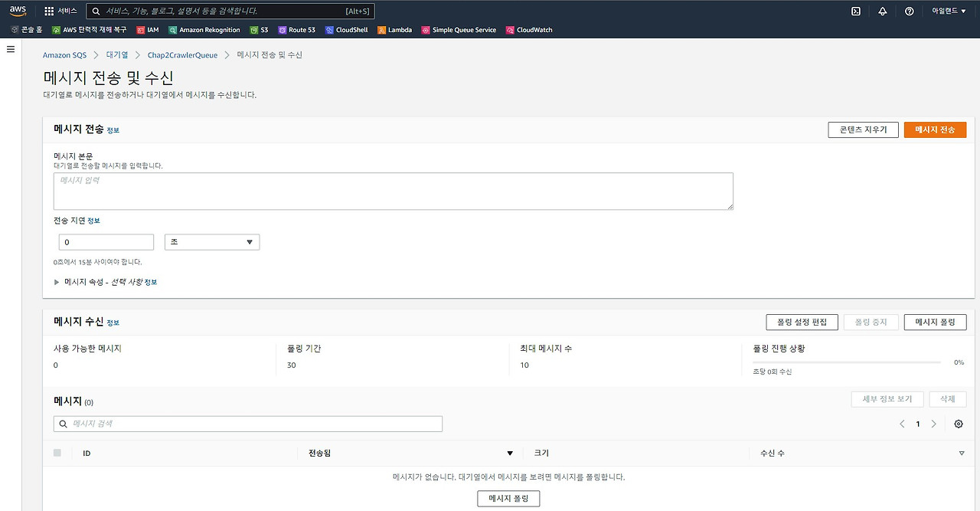
Task: Open the notifications bell
Action: click(883, 11)
